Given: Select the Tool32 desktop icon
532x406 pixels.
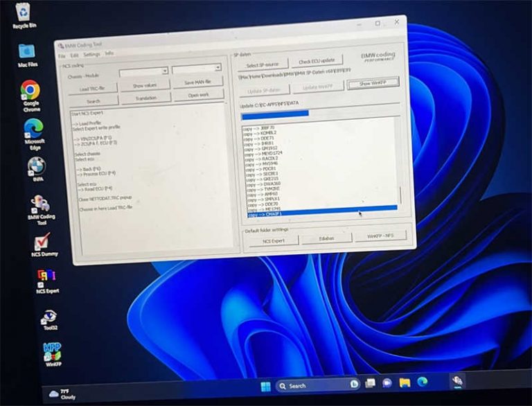Looking at the screenshot, I should tap(49, 317).
